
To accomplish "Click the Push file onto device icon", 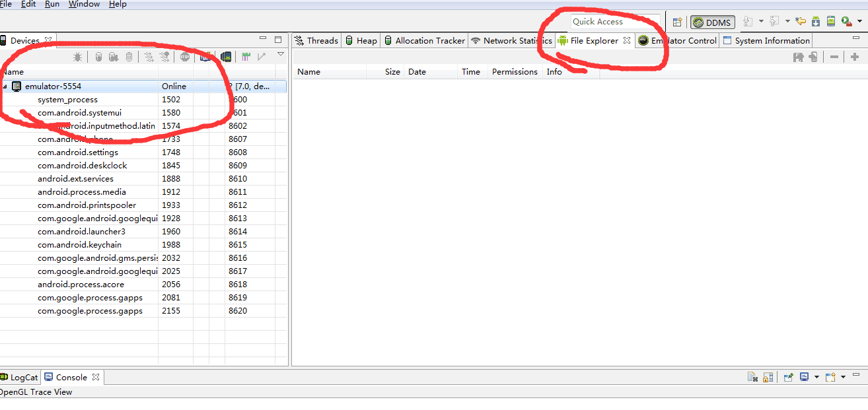I will coord(813,57).
